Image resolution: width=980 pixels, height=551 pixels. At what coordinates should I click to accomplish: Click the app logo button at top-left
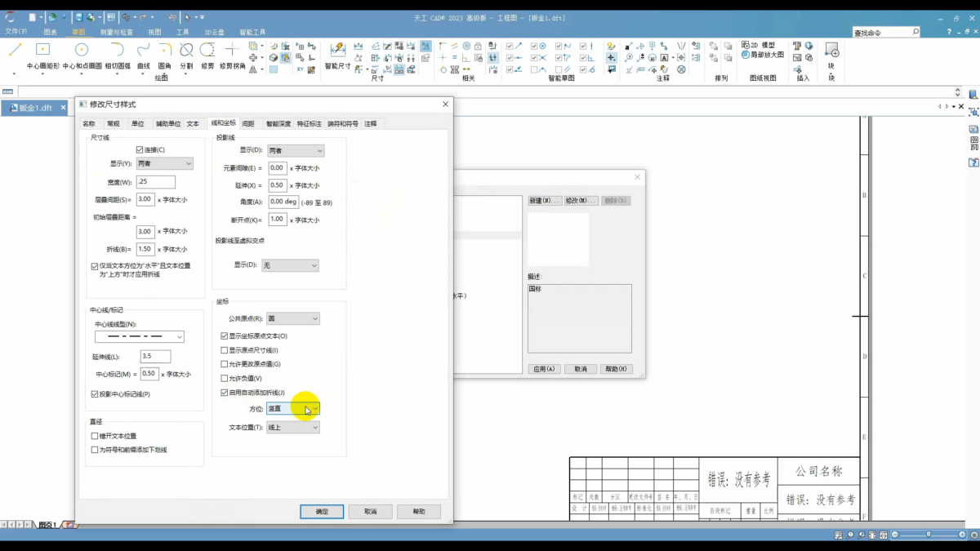point(10,16)
